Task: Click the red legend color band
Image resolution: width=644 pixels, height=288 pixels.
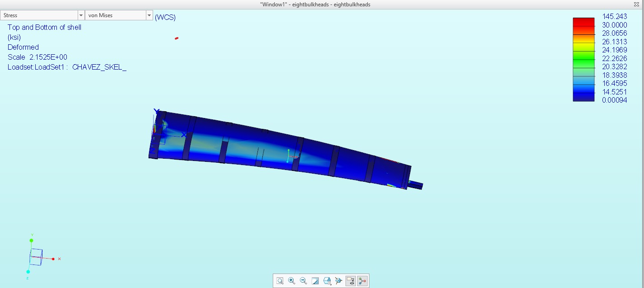Action: pyautogui.click(x=583, y=22)
